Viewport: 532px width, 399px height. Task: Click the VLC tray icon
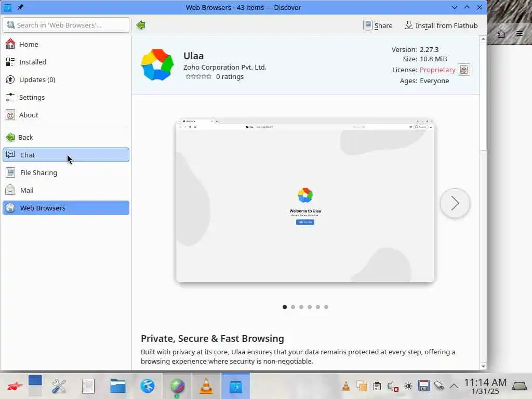(345, 386)
